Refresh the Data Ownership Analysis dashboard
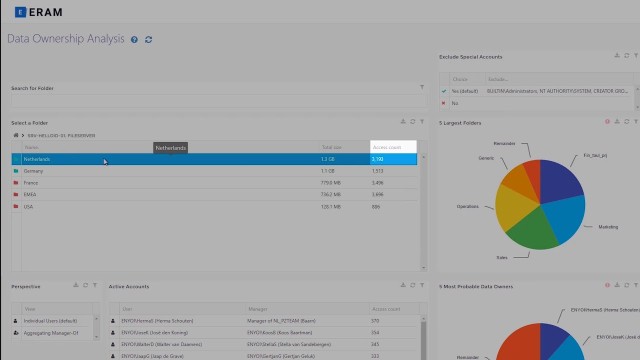The width and height of the screenshot is (640, 360). 149,40
